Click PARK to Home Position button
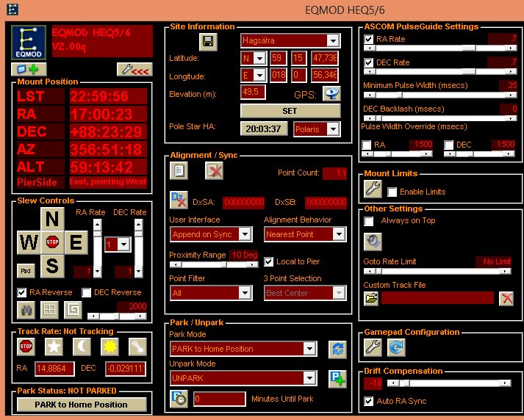Image resolution: width=524 pixels, height=420 pixels. click(x=82, y=405)
